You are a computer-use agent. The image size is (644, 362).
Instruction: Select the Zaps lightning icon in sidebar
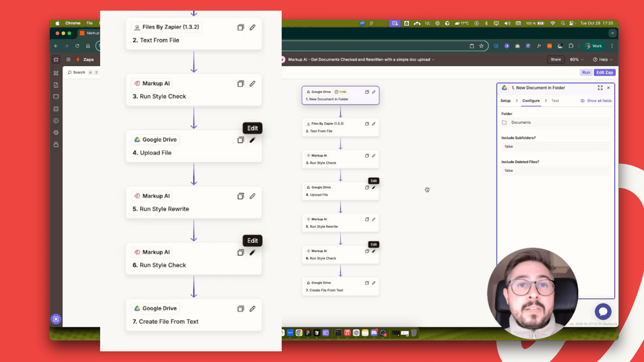tap(78, 59)
